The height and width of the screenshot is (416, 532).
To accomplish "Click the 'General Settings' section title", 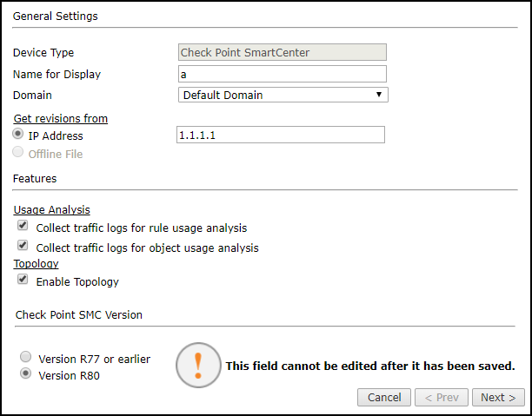I will (56, 16).
